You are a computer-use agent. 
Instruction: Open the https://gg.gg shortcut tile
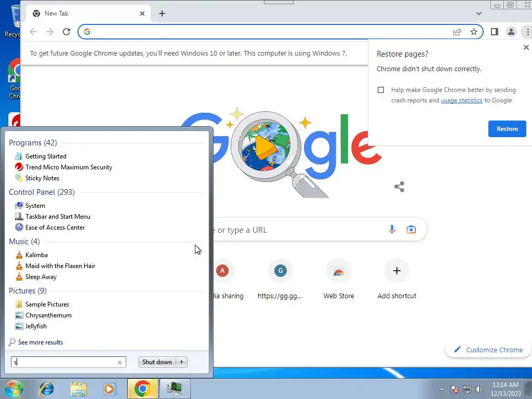[x=280, y=279]
